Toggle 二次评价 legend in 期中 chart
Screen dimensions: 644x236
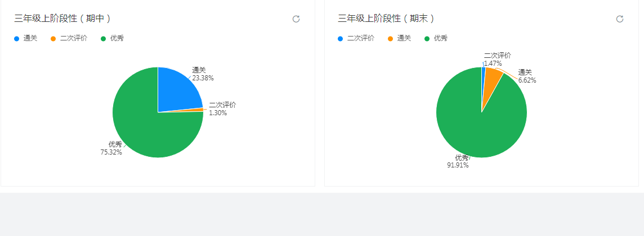point(69,38)
